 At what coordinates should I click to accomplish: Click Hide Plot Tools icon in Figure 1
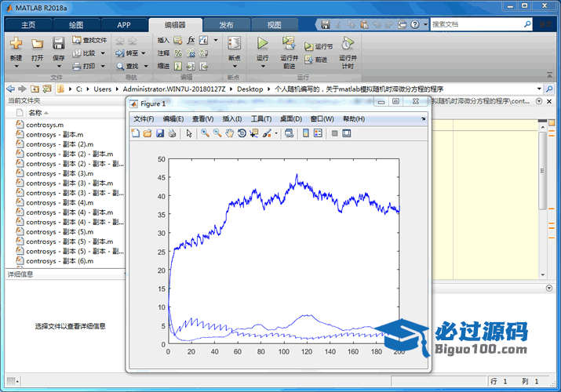(334, 133)
